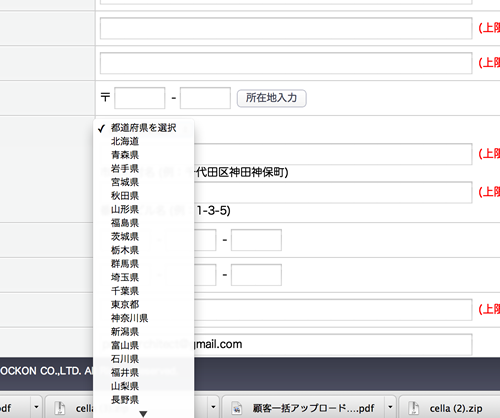Select the checked 都道府県を選択 option

(x=144, y=128)
